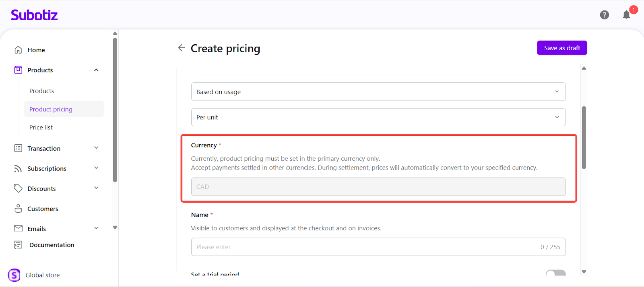Expand the Transaction menu chevron
Image resolution: width=644 pixels, height=287 pixels.
click(x=96, y=148)
